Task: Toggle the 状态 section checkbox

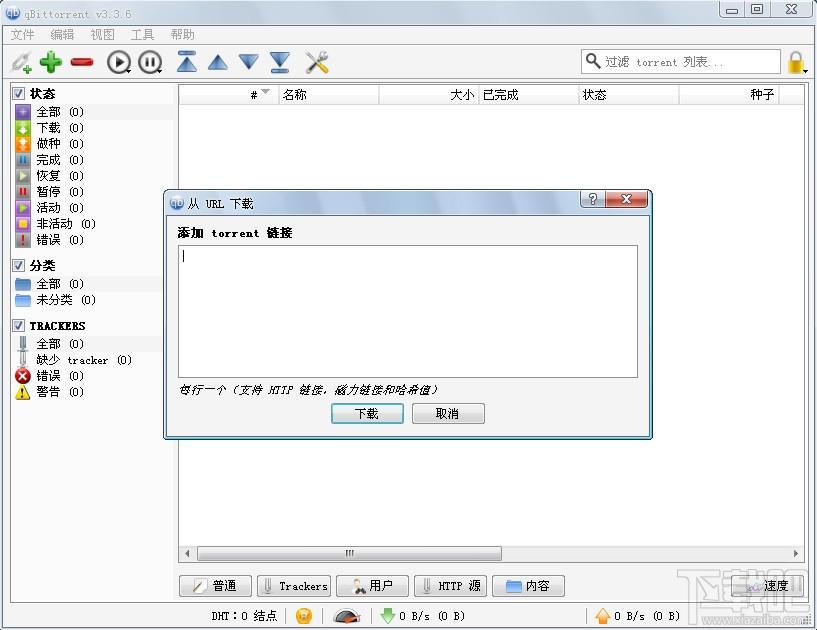Action: coord(18,93)
